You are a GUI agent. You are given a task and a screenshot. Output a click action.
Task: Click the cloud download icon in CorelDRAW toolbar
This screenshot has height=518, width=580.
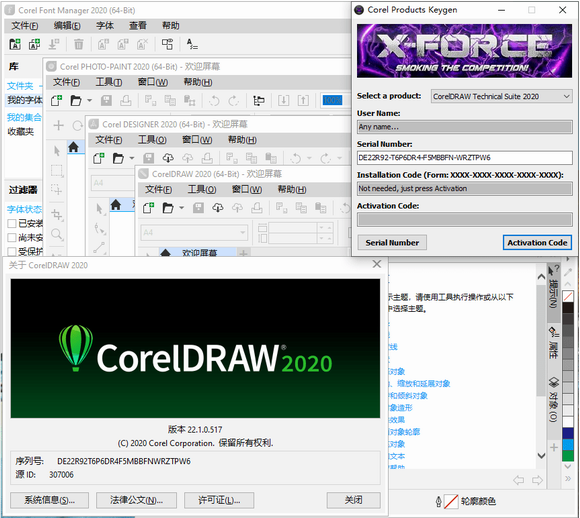pyautogui.click(x=218, y=208)
